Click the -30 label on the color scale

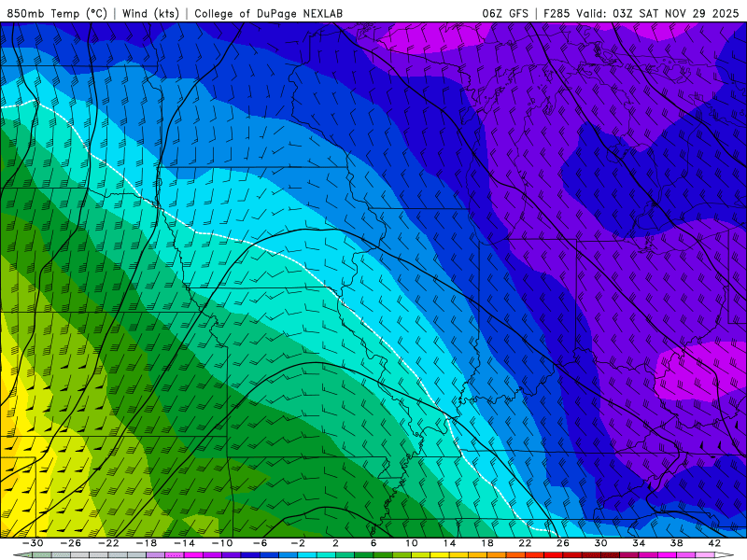33,543
